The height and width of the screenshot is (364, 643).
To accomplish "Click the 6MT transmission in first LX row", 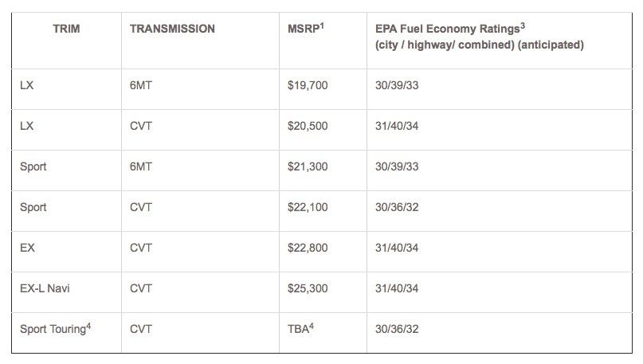I will click(x=141, y=85).
